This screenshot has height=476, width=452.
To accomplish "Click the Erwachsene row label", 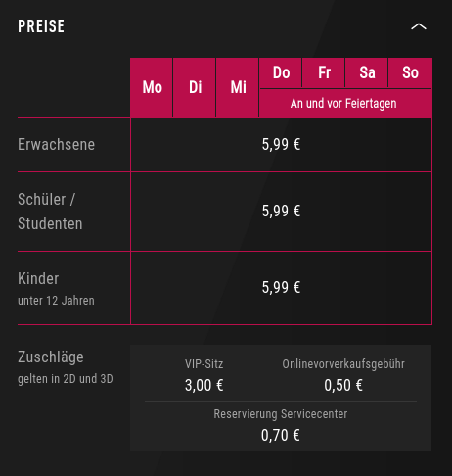I will click(x=56, y=144).
